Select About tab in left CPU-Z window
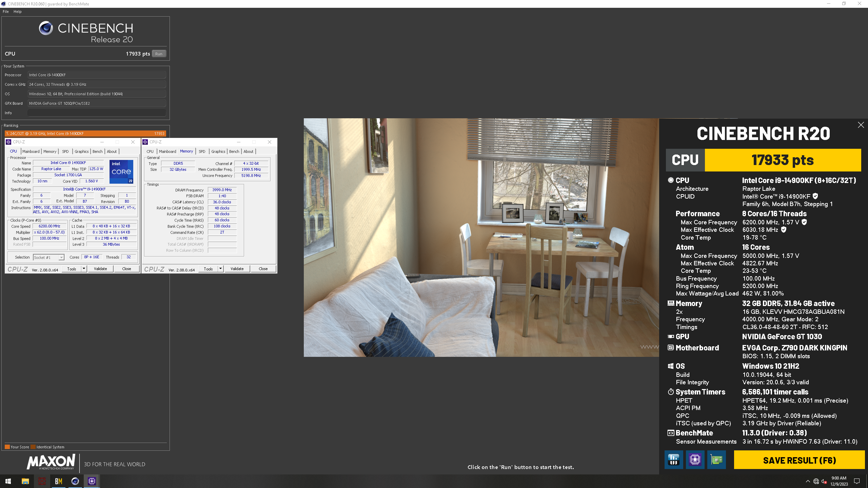868x488 pixels. (112, 151)
